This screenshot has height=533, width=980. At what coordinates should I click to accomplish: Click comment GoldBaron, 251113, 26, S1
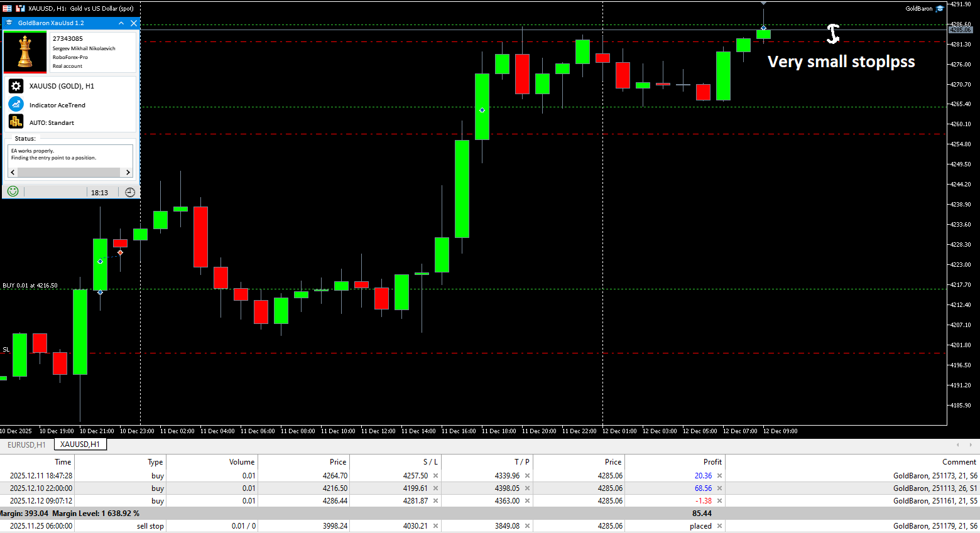pyautogui.click(x=935, y=488)
